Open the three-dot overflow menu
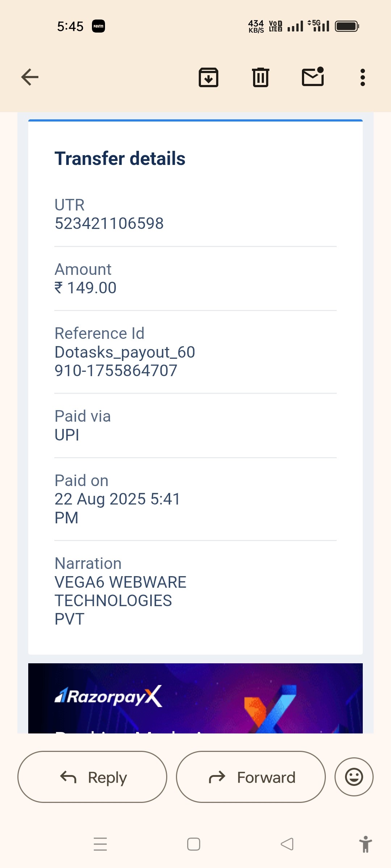The image size is (391, 868). click(x=363, y=77)
